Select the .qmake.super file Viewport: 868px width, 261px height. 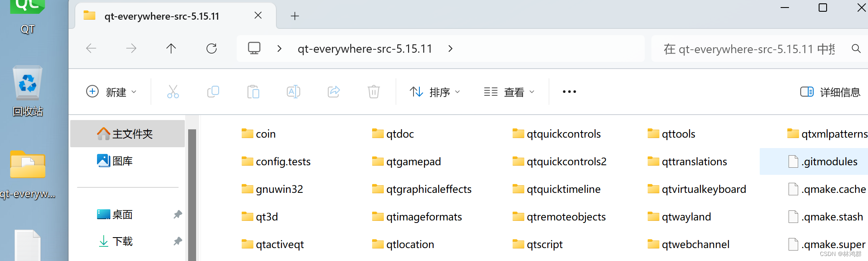827,244
